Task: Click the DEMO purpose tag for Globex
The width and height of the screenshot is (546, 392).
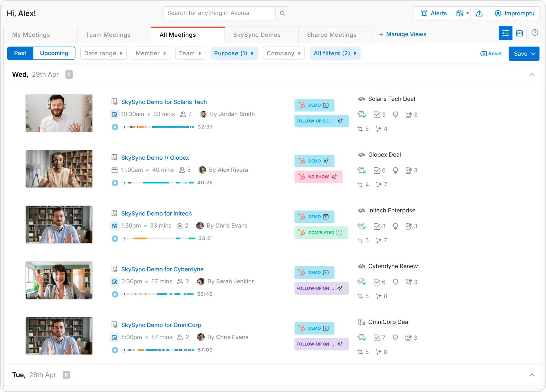Action: (x=314, y=161)
